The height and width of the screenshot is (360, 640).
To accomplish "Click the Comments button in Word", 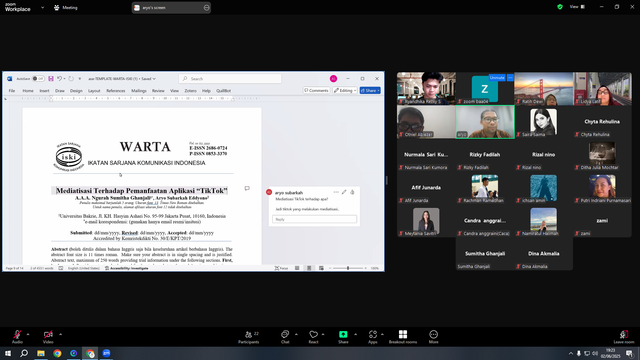I will [x=316, y=90].
